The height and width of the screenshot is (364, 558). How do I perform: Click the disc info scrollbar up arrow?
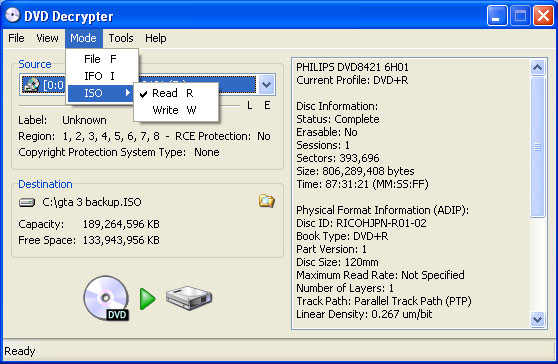point(537,67)
